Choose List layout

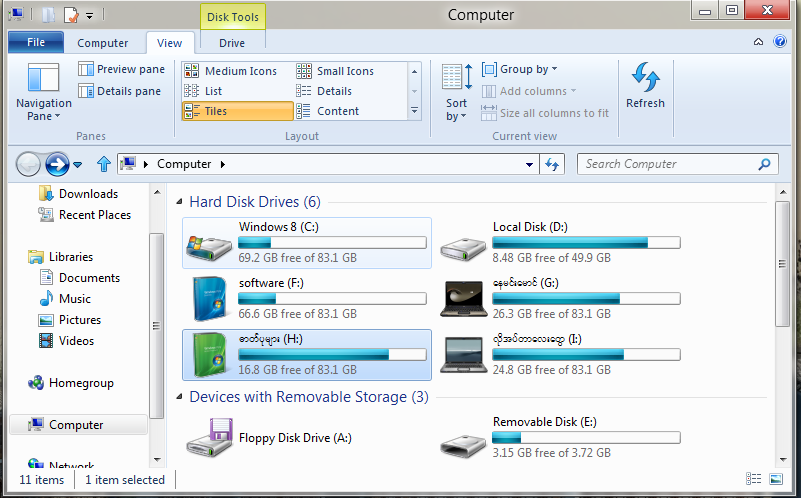coord(203,91)
